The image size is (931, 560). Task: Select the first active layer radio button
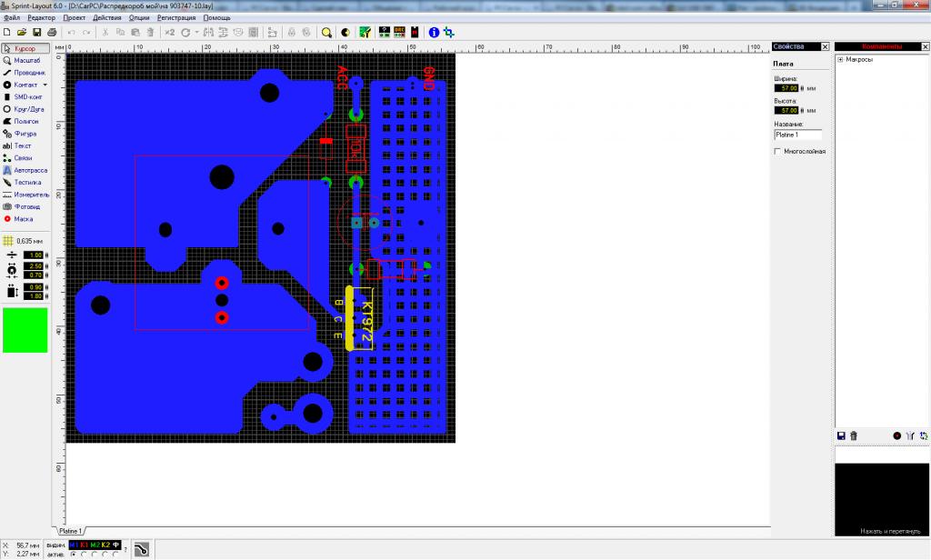pyautogui.click(x=73, y=553)
